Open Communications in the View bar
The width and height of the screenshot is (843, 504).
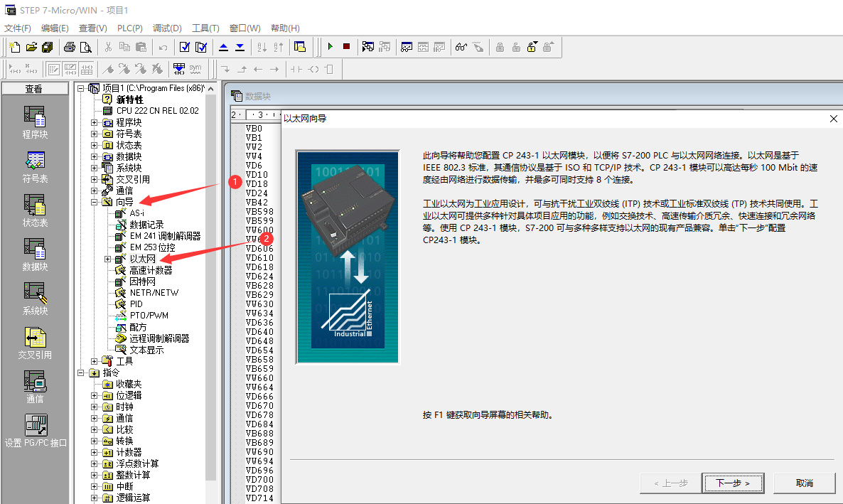(35, 387)
